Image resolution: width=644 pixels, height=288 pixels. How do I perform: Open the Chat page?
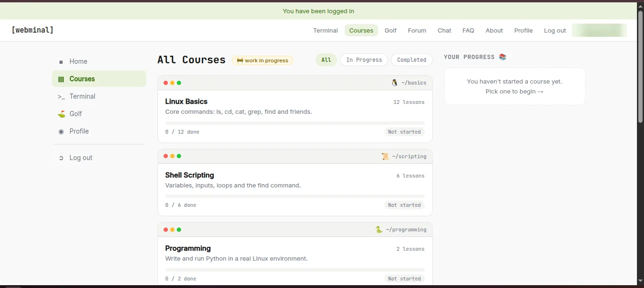(444, 30)
